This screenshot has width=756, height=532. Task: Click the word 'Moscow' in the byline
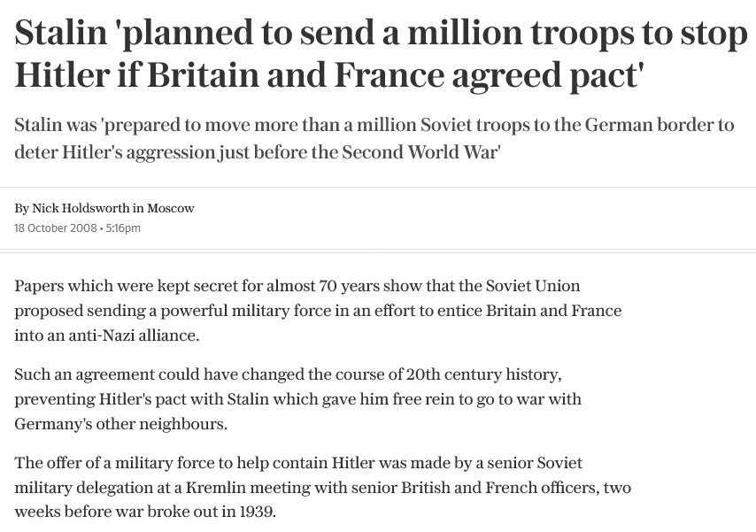coord(171,208)
